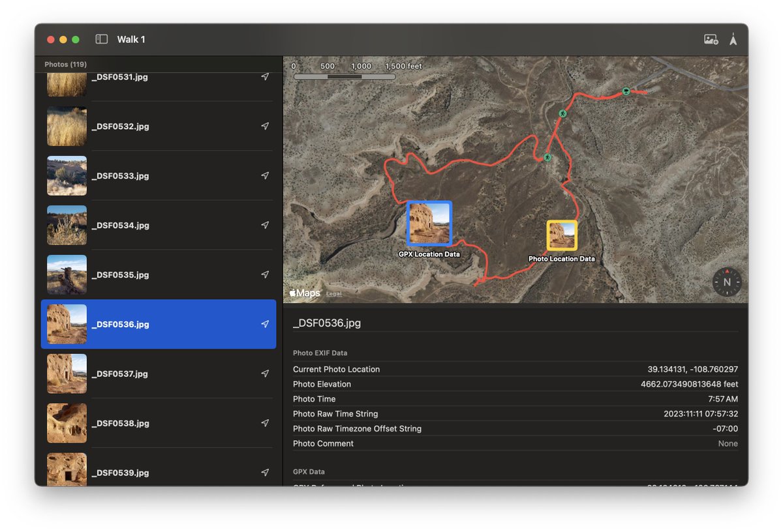The height and width of the screenshot is (532, 783).
Task: Click the _DSF0539.jpg file name
Action: click(120, 473)
